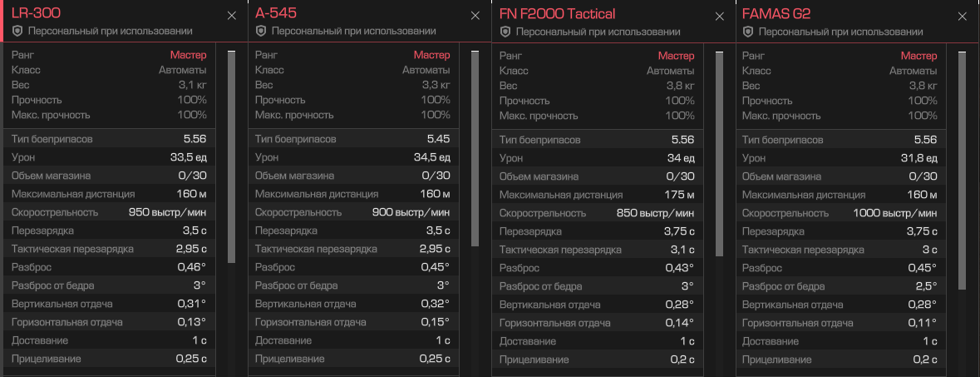
Task: Close the FN F2000 Tactical panel
Action: click(x=719, y=17)
